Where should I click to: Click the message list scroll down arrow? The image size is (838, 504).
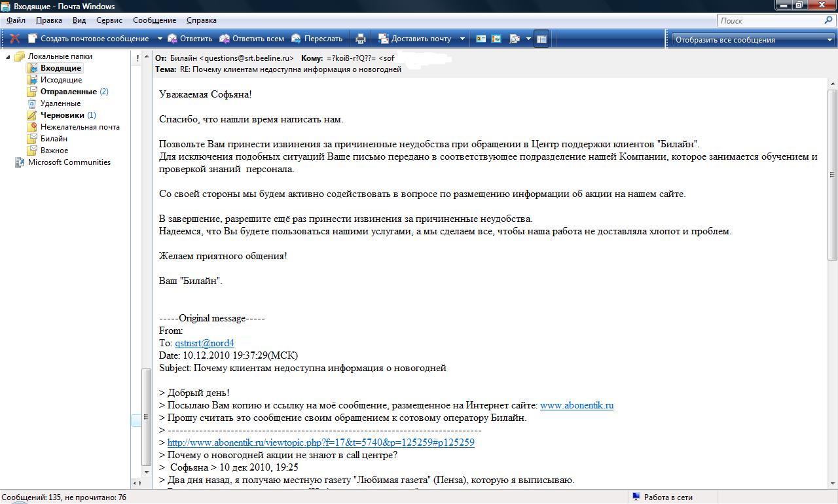click(x=146, y=472)
